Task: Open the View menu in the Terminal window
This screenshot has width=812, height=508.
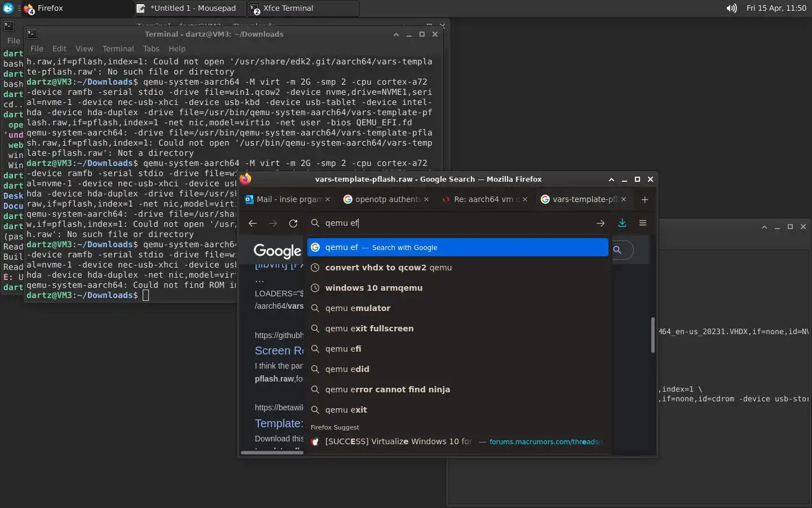Action: coord(84,49)
